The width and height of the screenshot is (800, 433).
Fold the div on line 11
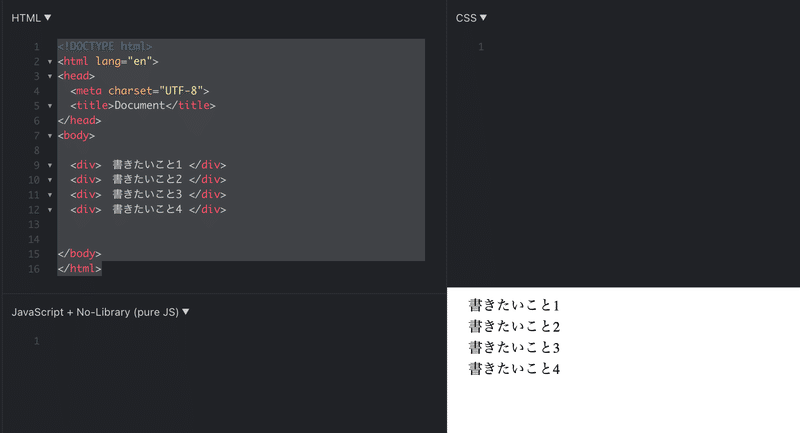pos(50,195)
